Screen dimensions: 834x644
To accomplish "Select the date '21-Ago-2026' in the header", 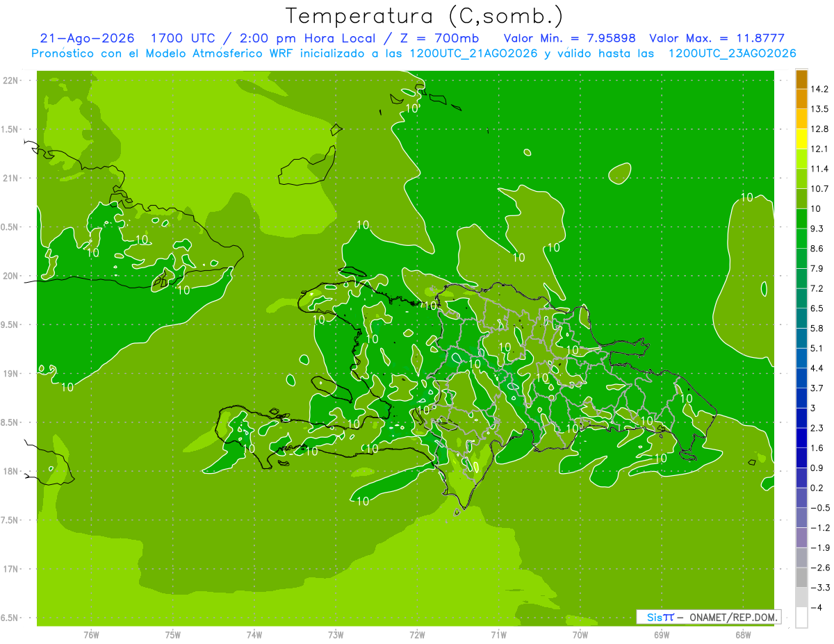I will click(87, 38).
